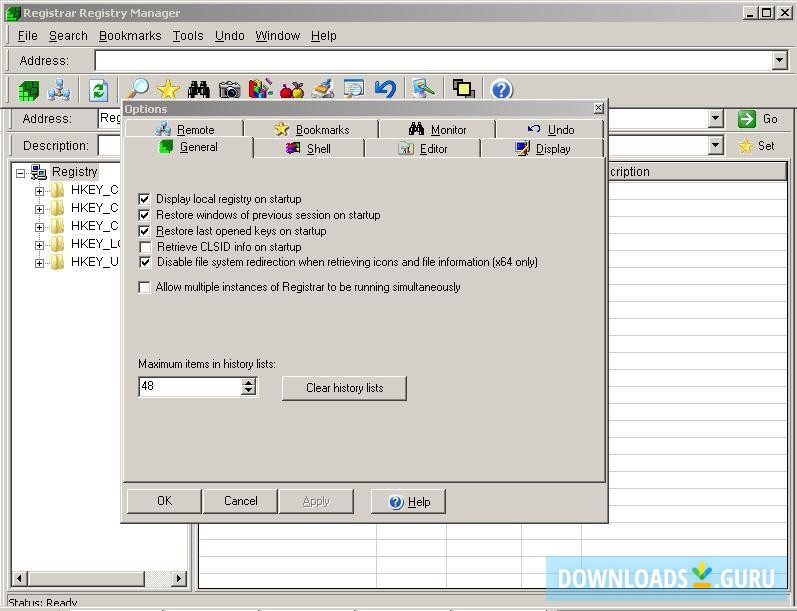Viewport: 797px width, 611px height.
Task: Toggle Restore windows of previous session
Action: (x=144, y=215)
